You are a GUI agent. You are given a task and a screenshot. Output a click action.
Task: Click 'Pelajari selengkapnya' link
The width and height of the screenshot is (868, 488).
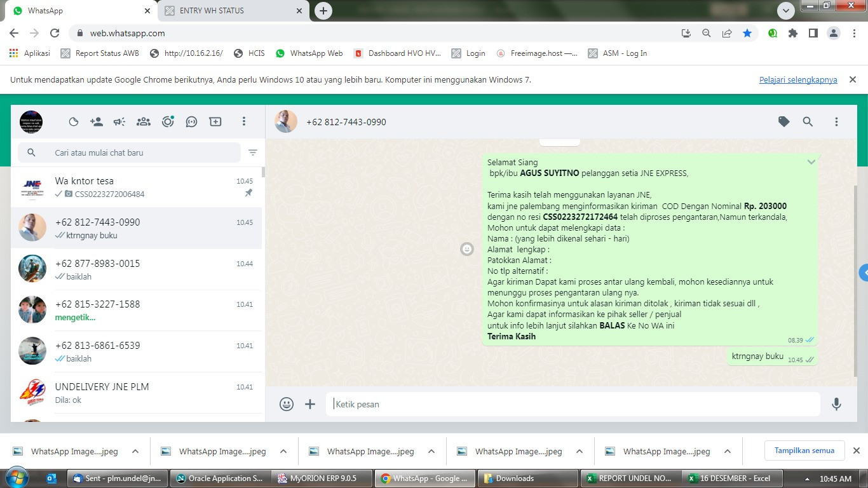coord(798,79)
